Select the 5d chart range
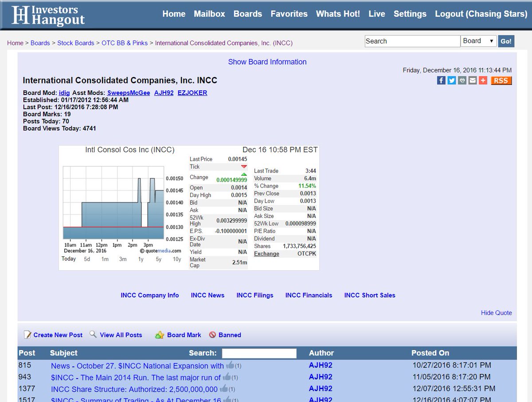532x402 pixels. 87,259
